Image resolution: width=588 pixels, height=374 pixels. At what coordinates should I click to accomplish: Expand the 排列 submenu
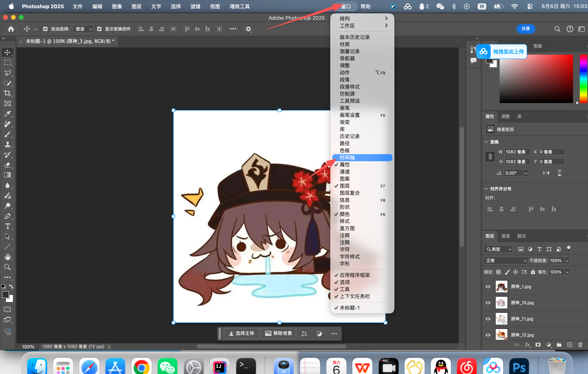(x=362, y=18)
